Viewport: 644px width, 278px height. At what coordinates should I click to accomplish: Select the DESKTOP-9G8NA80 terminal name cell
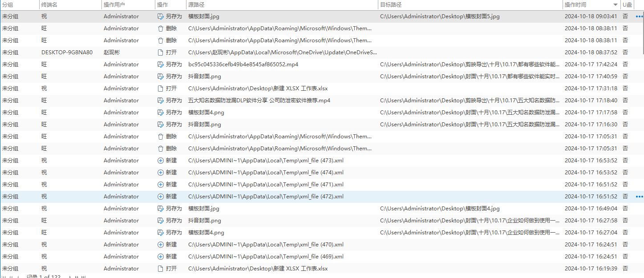pos(67,52)
